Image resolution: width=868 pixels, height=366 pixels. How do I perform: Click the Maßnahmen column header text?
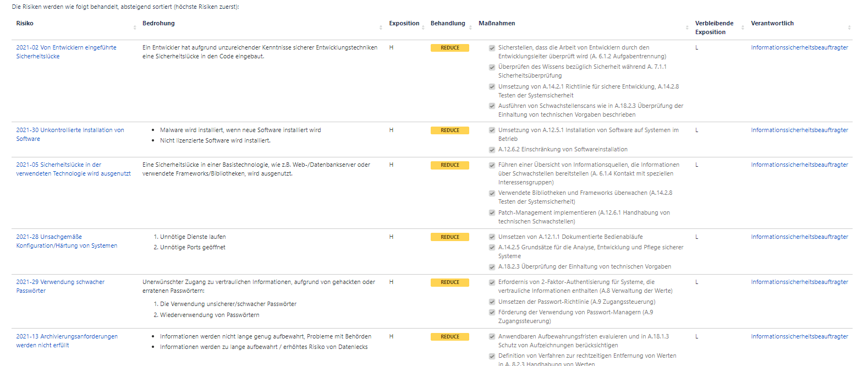coord(497,23)
